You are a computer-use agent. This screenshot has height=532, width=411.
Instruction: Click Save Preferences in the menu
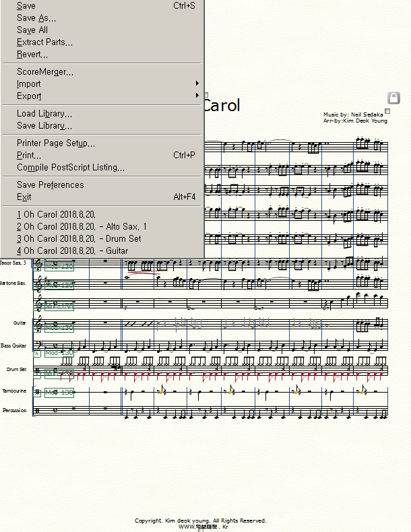pos(51,185)
